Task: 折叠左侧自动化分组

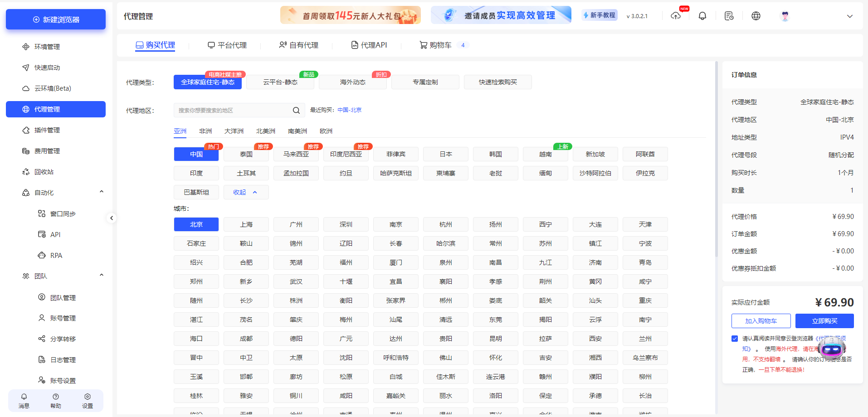Action: tap(101, 191)
